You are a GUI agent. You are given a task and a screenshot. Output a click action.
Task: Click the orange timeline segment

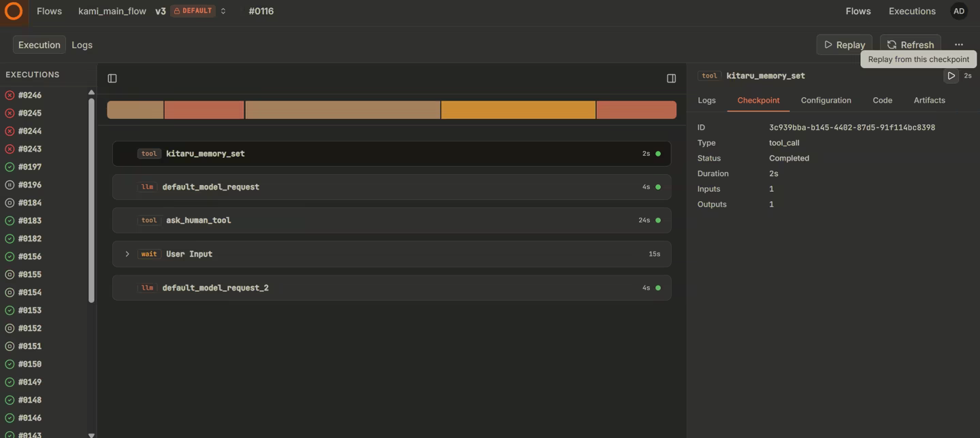pyautogui.click(x=518, y=109)
